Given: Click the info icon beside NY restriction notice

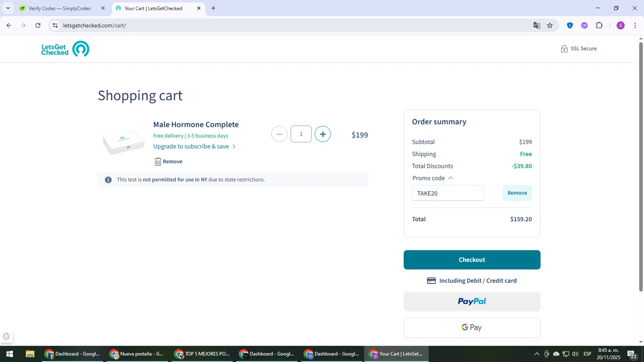Looking at the screenshot, I should (x=108, y=180).
